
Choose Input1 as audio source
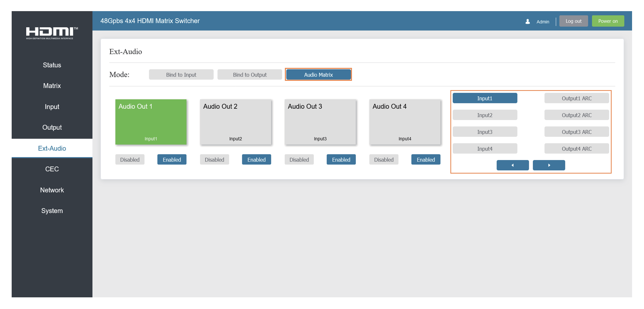(x=485, y=98)
